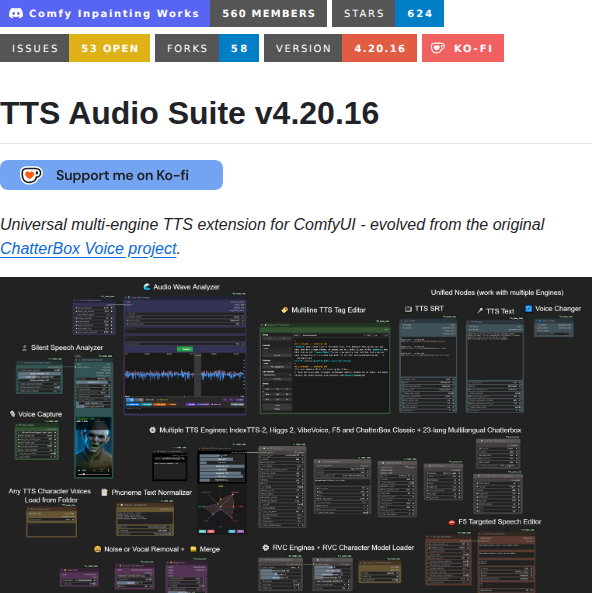The height and width of the screenshot is (593, 592).
Task: Open the ChatterBox Voice project link
Action: tap(89, 248)
